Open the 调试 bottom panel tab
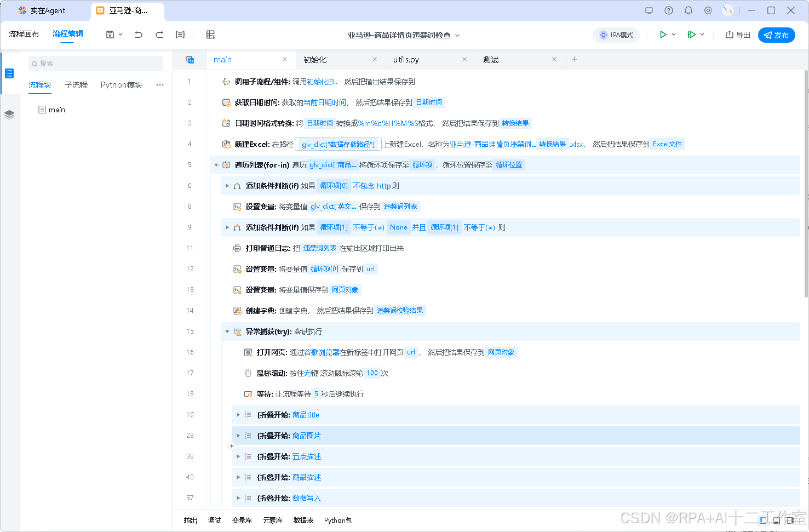The width and height of the screenshot is (809, 532). (x=215, y=520)
